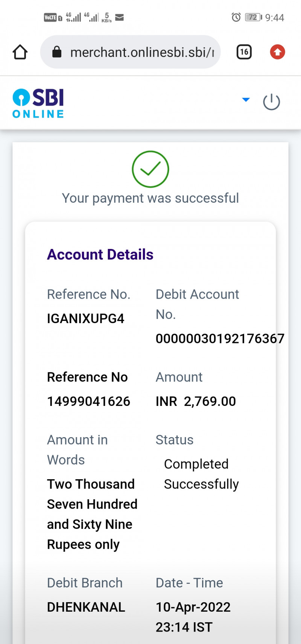This screenshot has width=301, height=644.
Task: Open the tab switcher showing 16
Action: pos(244,52)
